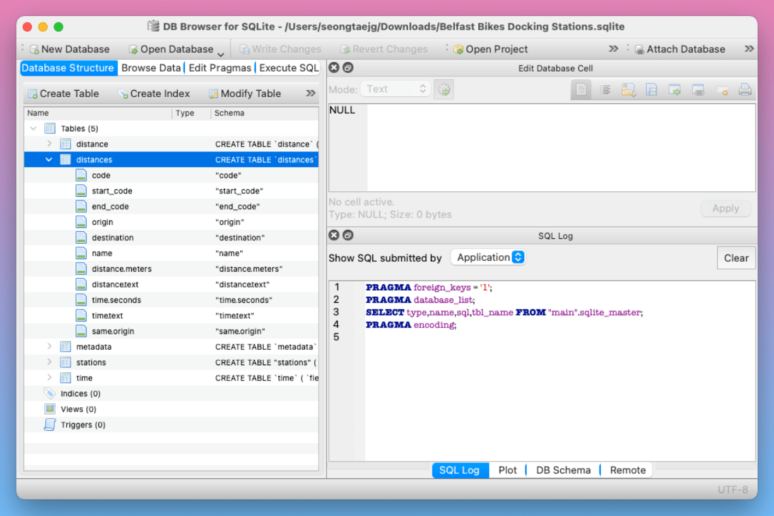Switch to the Execute SQL tab
The image size is (774, 516).
288,68
